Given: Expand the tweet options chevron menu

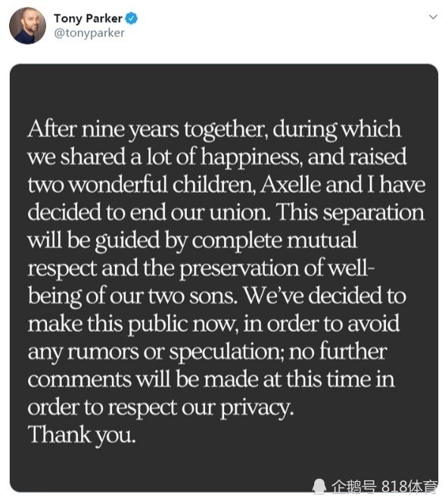Looking at the screenshot, I should pyautogui.click(x=433, y=17).
